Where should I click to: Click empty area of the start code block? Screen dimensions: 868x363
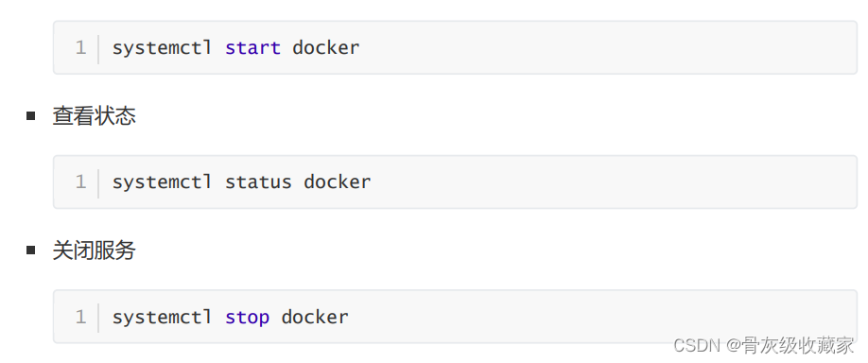click(x=609, y=47)
